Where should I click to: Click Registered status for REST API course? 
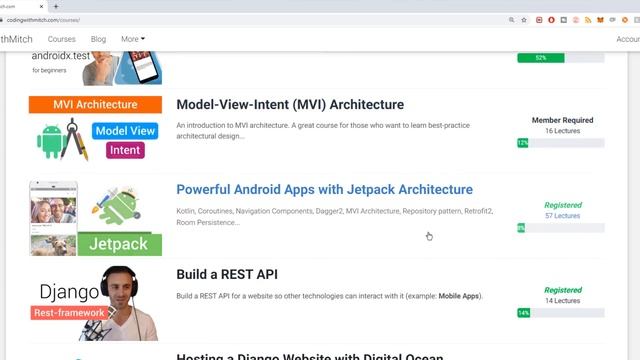(563, 290)
